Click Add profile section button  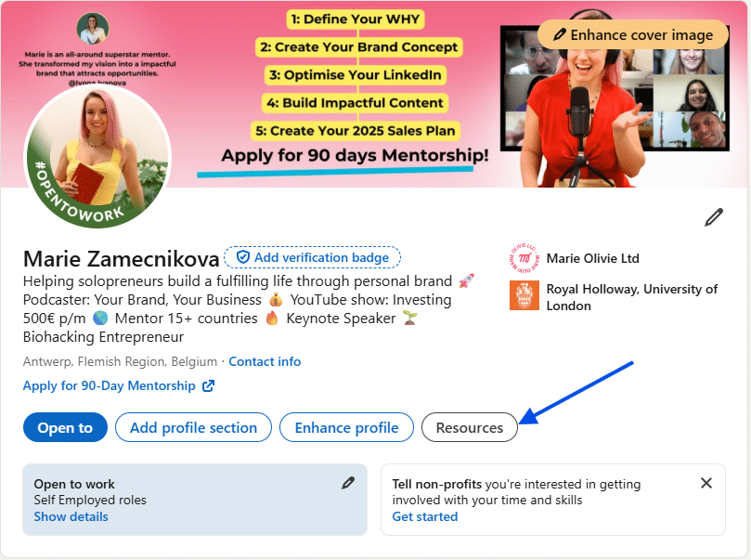coord(193,427)
